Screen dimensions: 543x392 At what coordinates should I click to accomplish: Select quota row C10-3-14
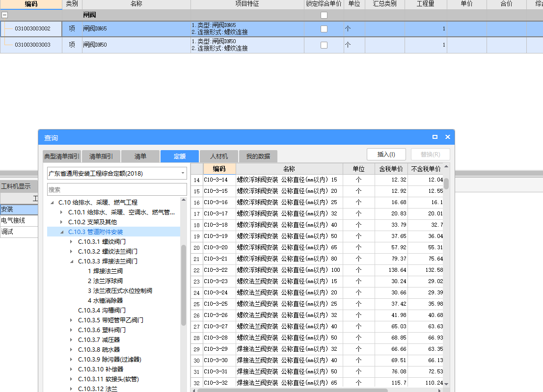tap(317, 180)
